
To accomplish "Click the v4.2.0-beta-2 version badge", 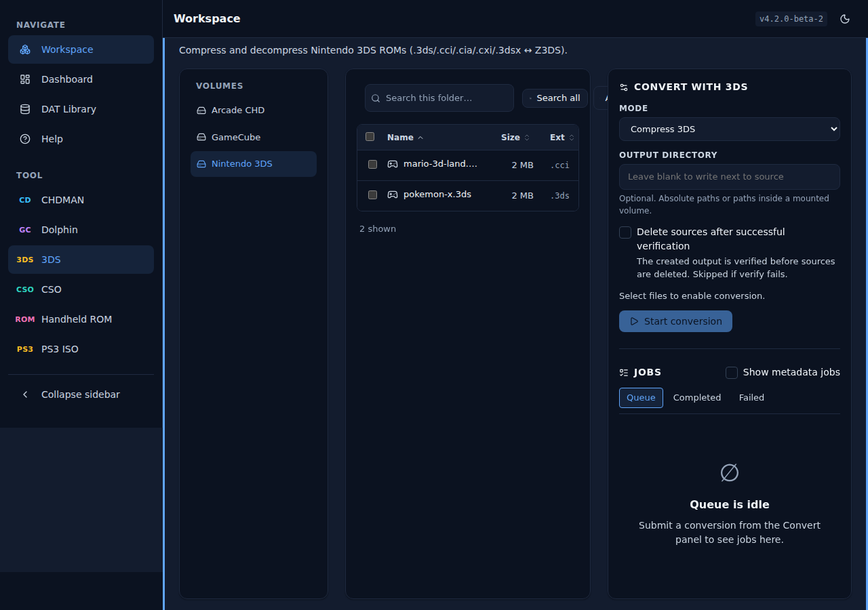I will (791, 19).
